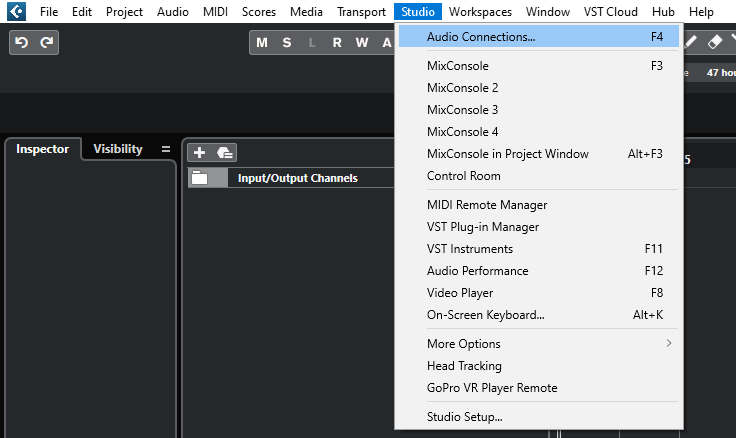Screen dimensions: 736x438
Task: Open MixConsole (F3 shortcut entry)
Action: [x=539, y=66]
